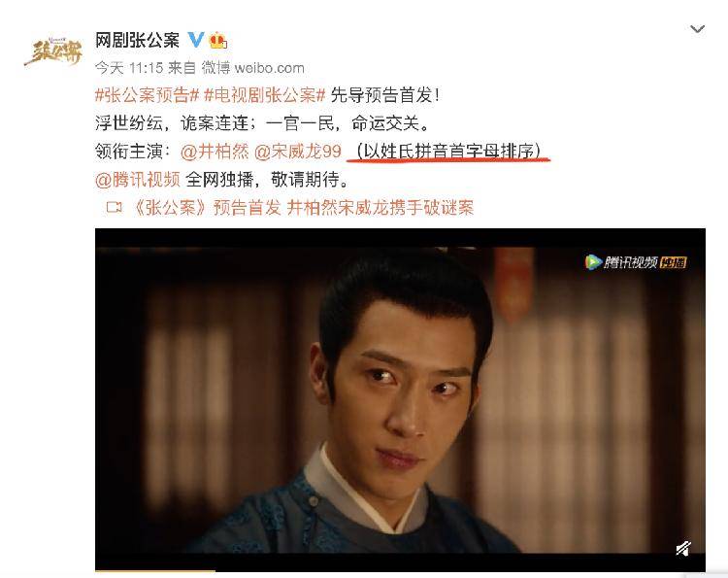Expand the post options chevron menu
Image resolution: width=728 pixels, height=578 pixels.
tap(697, 29)
